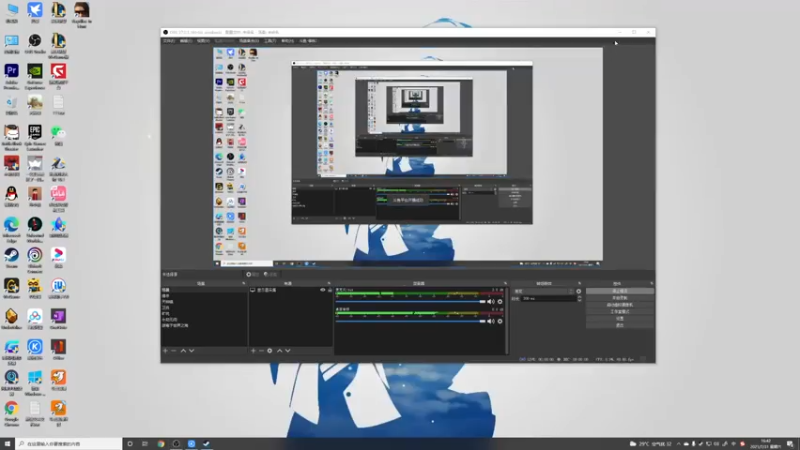Open the View menu in OBS
The height and width of the screenshot is (450, 800).
click(x=203, y=41)
